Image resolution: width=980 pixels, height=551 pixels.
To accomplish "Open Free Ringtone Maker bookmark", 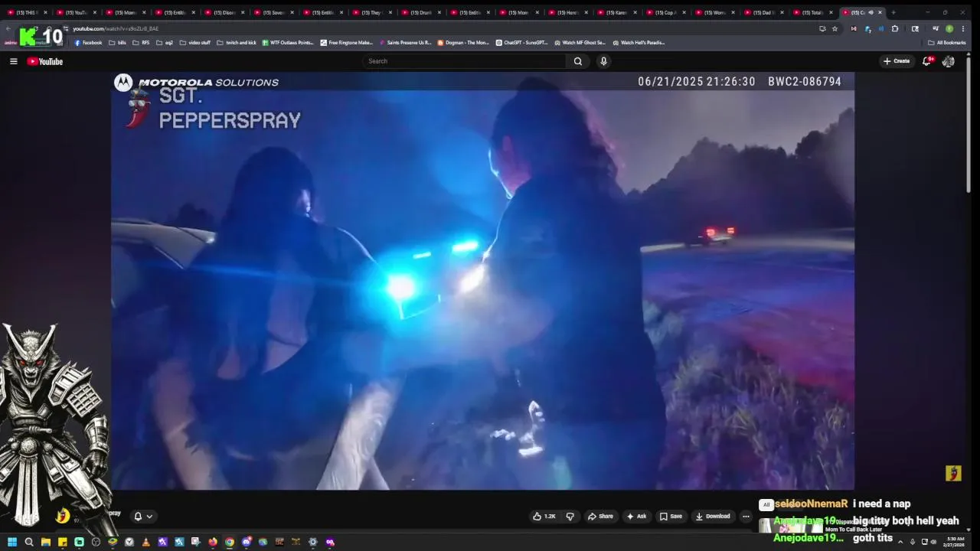I will pyautogui.click(x=347, y=43).
